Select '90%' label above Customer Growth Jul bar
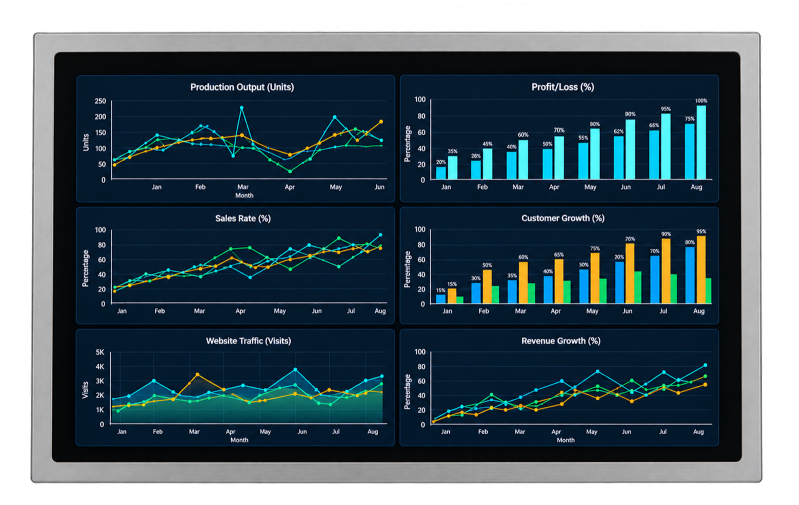This screenshot has height=505, width=799. 666,234
